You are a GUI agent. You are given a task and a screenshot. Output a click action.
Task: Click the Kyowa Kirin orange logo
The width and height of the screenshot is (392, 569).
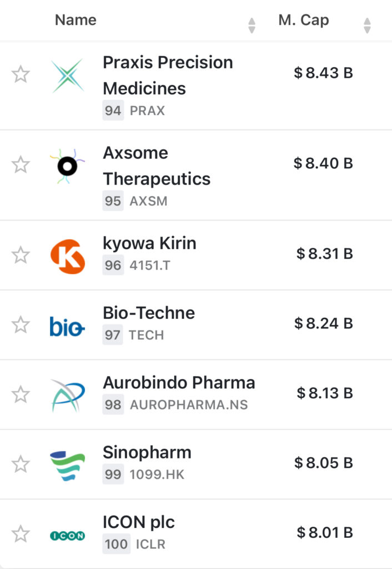pyautogui.click(x=67, y=256)
